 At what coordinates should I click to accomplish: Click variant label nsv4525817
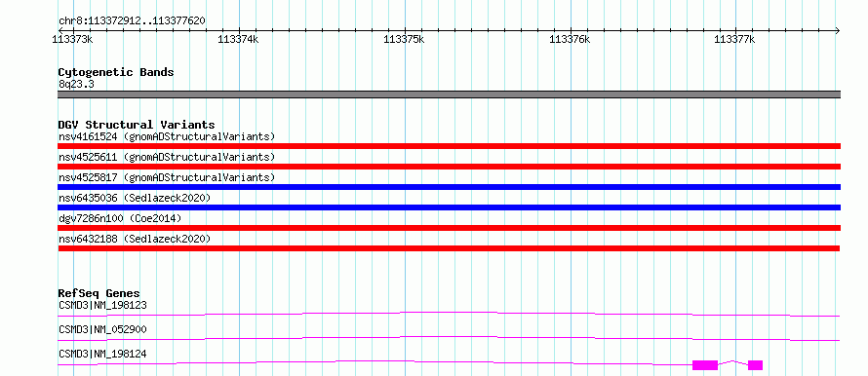click(x=167, y=177)
